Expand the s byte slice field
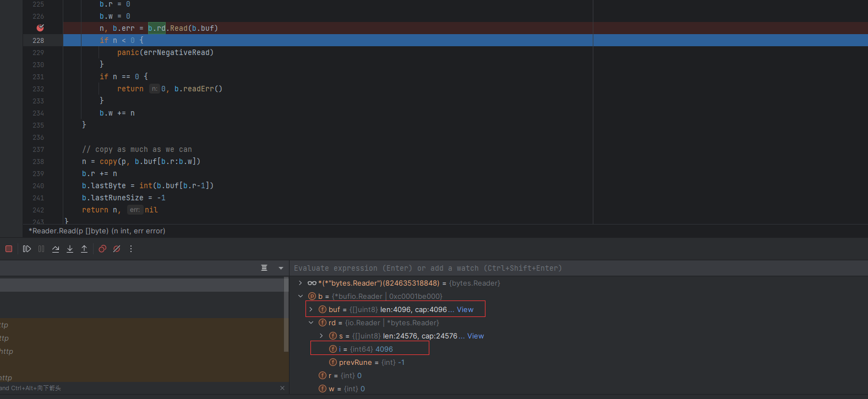The height and width of the screenshot is (399, 868). point(321,336)
